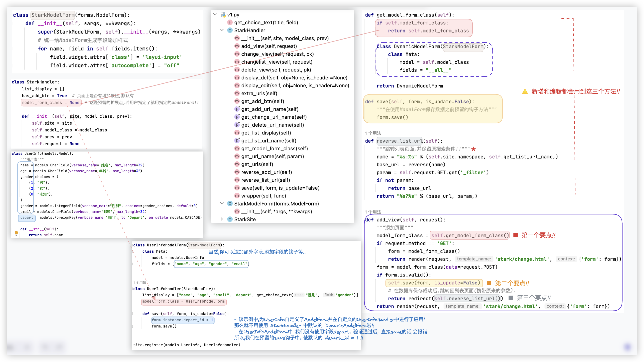Viewport: 644px width, 362px height.
Task: Collapse the v1.py file node
Action: [x=215, y=14]
